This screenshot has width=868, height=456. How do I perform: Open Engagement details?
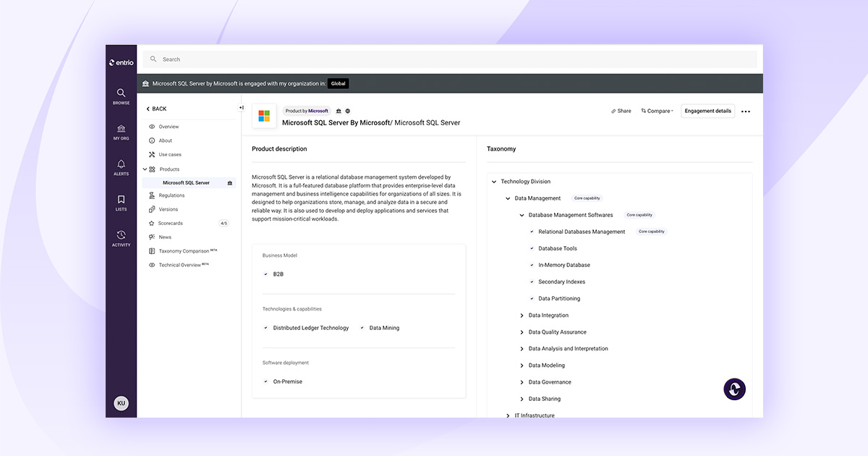tap(708, 111)
